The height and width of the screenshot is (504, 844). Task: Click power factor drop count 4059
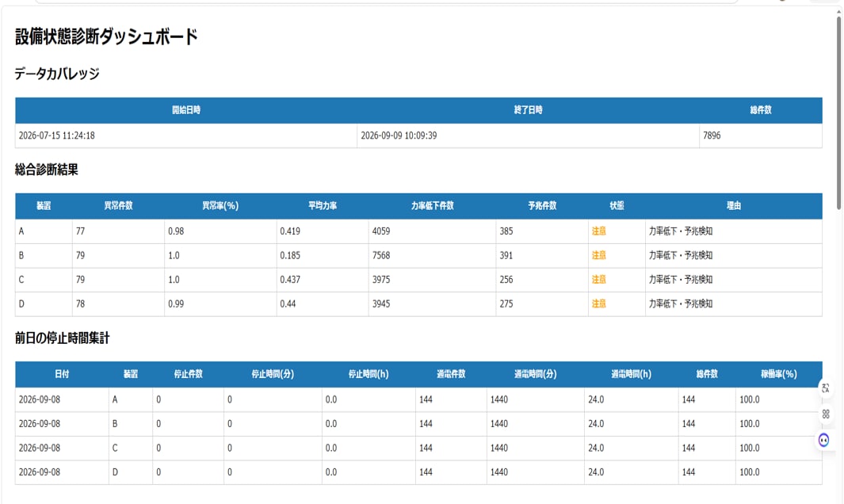(x=381, y=231)
